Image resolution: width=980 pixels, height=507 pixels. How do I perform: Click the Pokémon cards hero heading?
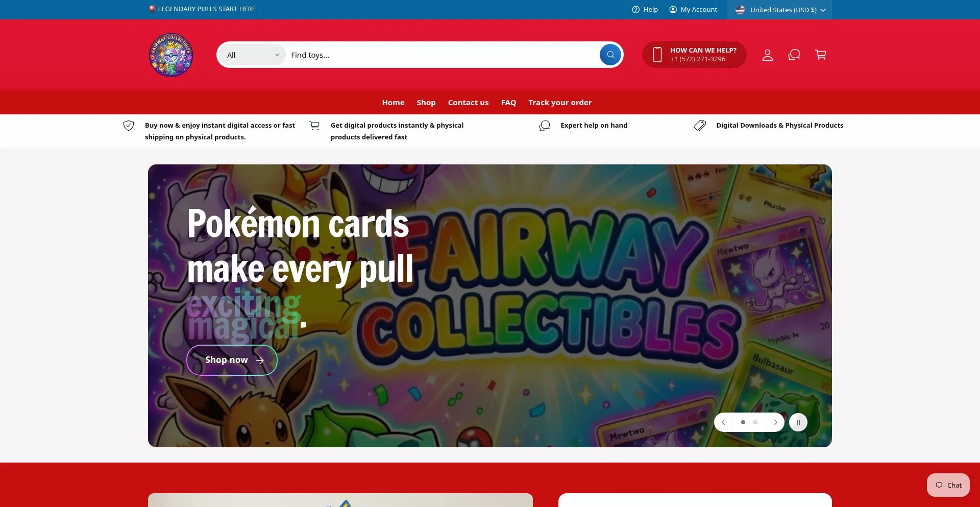pos(300,268)
